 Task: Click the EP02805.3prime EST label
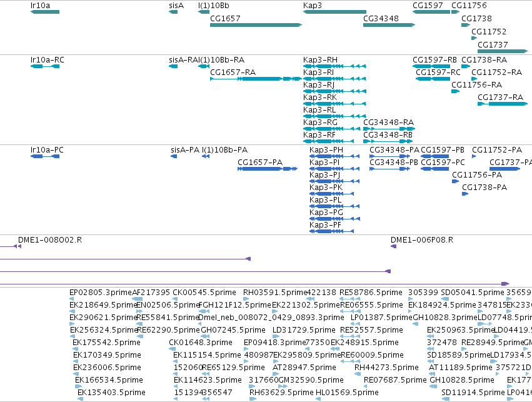pos(100,293)
